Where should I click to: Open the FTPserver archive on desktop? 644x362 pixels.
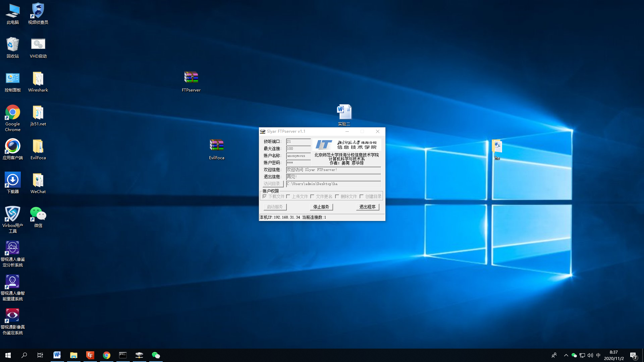pos(191,78)
